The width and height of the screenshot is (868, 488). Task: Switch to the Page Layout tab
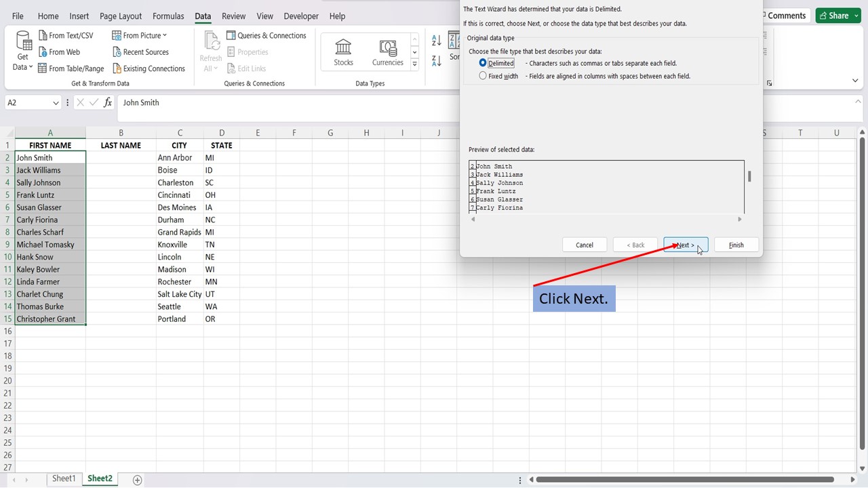(121, 16)
